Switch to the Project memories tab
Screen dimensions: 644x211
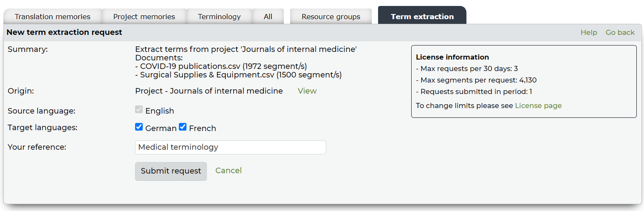pos(144,17)
